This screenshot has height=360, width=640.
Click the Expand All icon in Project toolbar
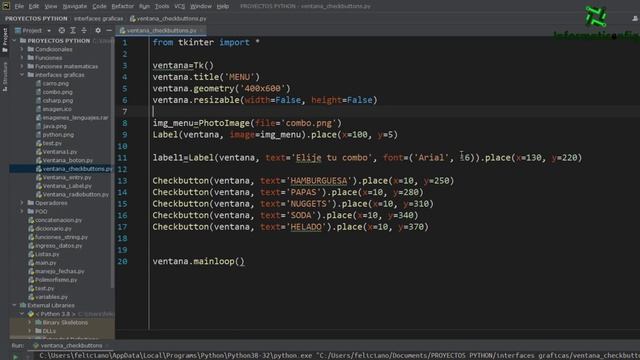pos(73,31)
